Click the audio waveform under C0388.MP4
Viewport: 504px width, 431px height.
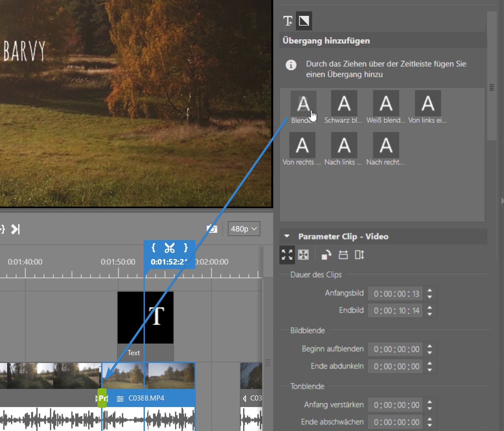click(x=148, y=419)
